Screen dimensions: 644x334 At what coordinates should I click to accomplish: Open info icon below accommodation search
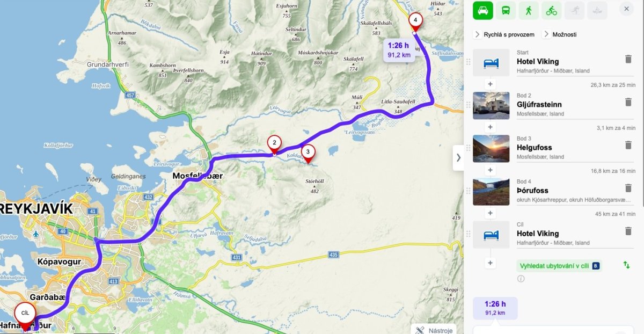coord(521,279)
